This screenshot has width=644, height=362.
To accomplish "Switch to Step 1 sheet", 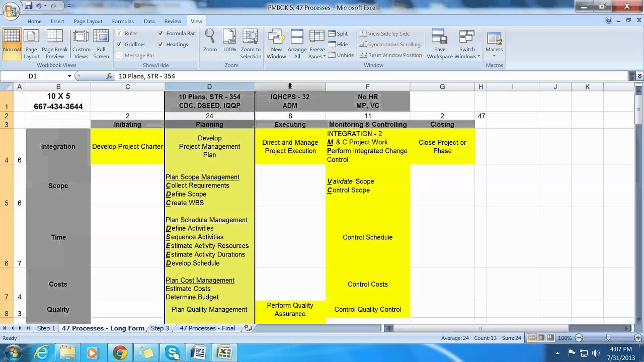I will coord(46,328).
